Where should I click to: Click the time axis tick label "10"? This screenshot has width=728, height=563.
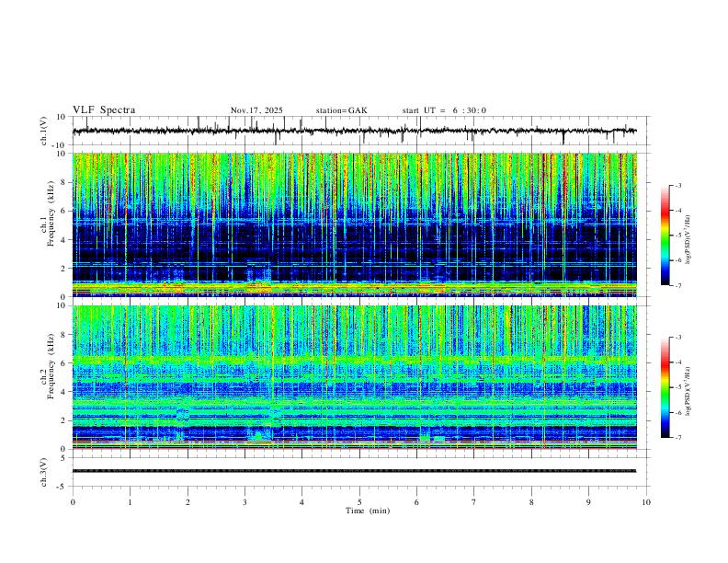(x=646, y=502)
